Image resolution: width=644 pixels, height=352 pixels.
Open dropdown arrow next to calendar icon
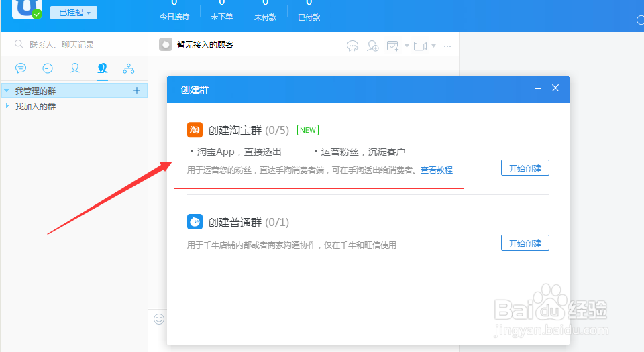click(x=407, y=46)
